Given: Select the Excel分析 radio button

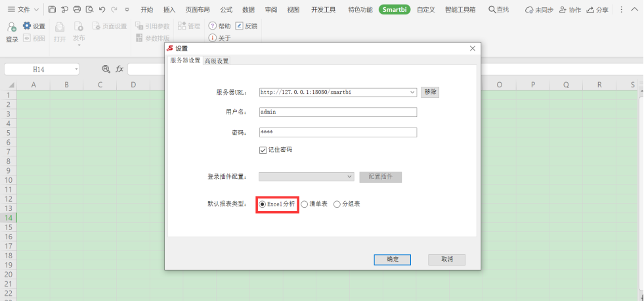Looking at the screenshot, I should 263,204.
